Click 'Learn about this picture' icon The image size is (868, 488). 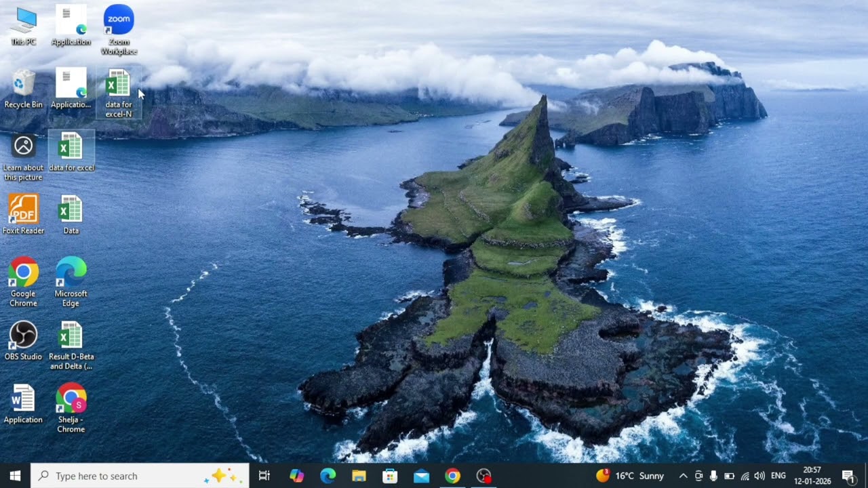pyautogui.click(x=23, y=157)
